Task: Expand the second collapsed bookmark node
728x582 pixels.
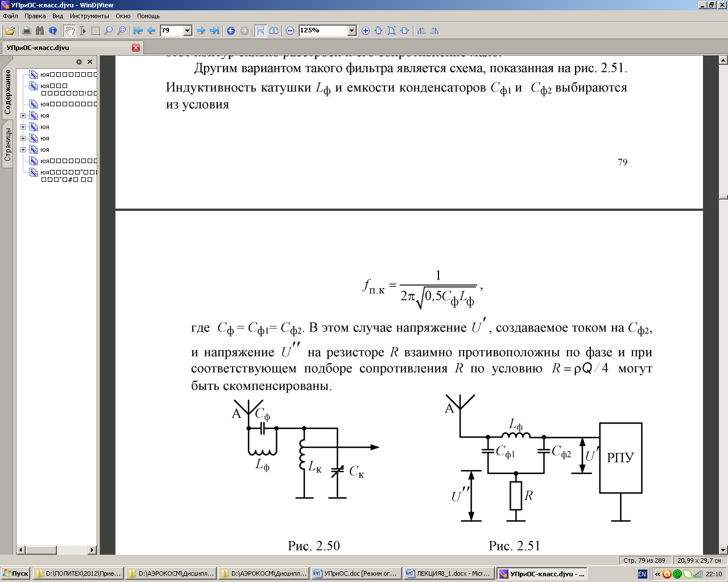Action: [x=23, y=127]
